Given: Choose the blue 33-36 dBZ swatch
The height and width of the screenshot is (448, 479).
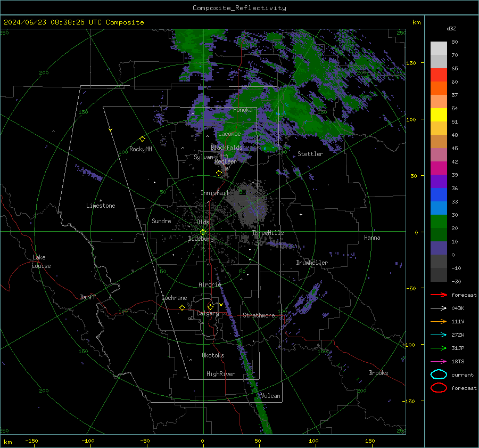Looking at the screenshot, I should (439, 194).
